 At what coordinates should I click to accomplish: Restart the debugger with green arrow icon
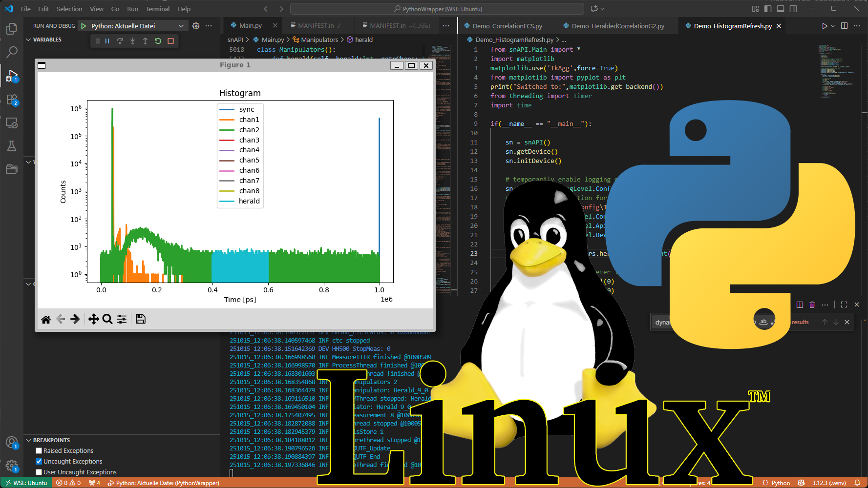click(158, 41)
